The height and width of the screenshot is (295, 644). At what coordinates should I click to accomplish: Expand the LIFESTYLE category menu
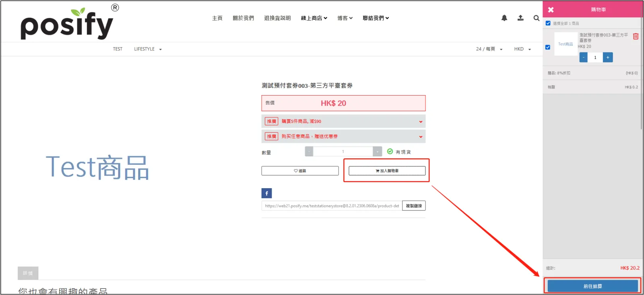click(148, 49)
